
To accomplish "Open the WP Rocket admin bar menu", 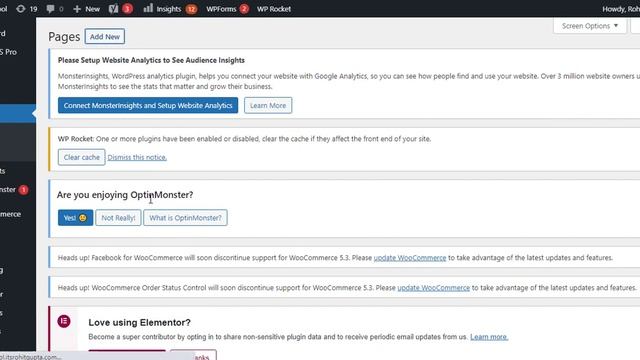I will tap(274, 9).
